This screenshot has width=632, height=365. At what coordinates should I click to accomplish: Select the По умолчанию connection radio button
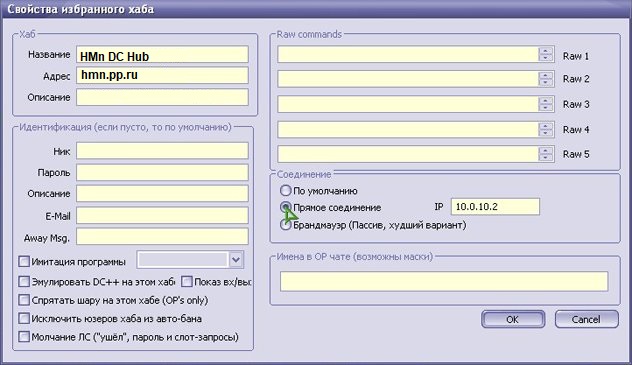(285, 191)
